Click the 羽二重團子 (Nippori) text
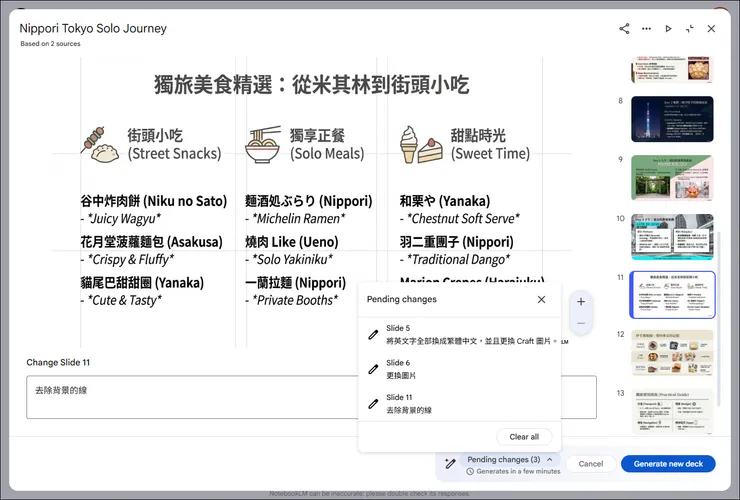 [456, 242]
